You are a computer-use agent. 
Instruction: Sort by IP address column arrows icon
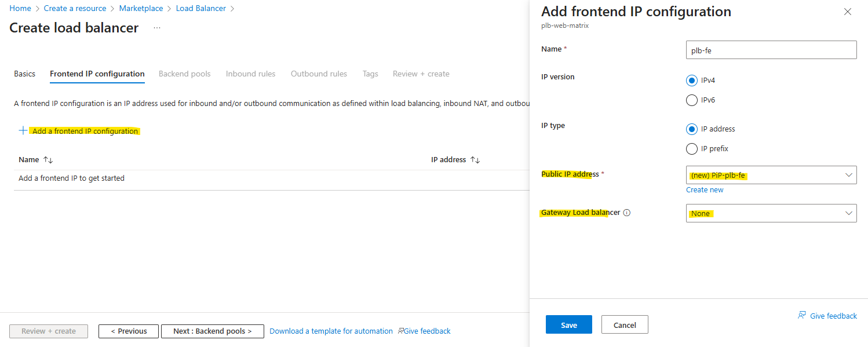click(475, 160)
